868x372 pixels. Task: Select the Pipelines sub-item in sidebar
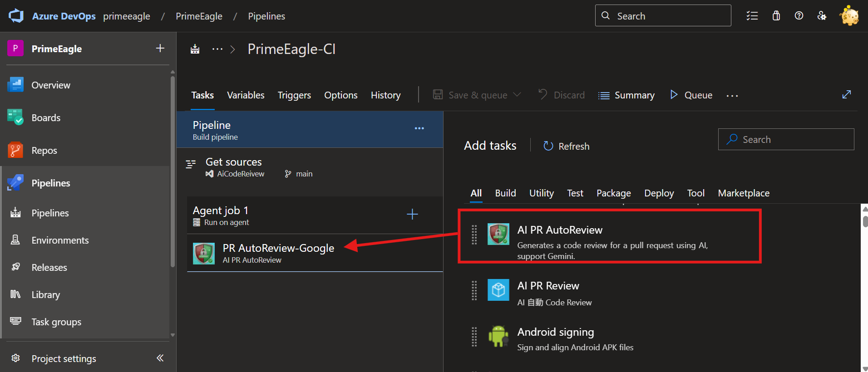[x=50, y=213]
